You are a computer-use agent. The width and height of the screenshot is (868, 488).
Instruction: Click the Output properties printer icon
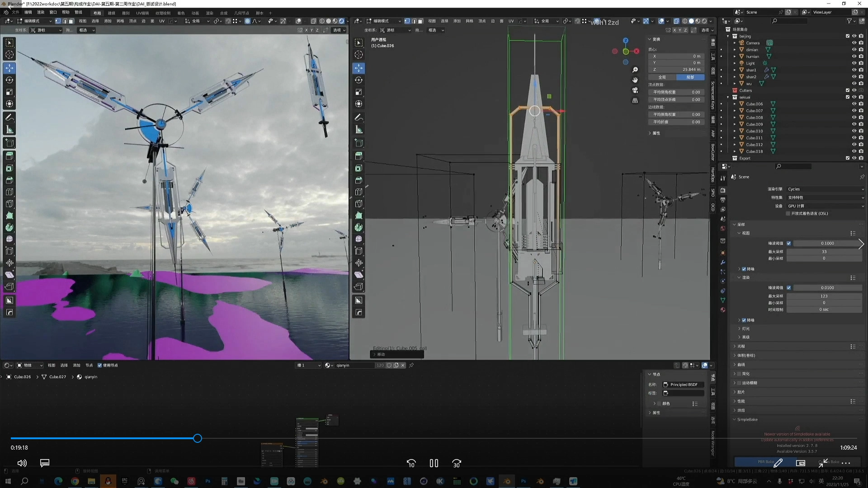pos(723,200)
